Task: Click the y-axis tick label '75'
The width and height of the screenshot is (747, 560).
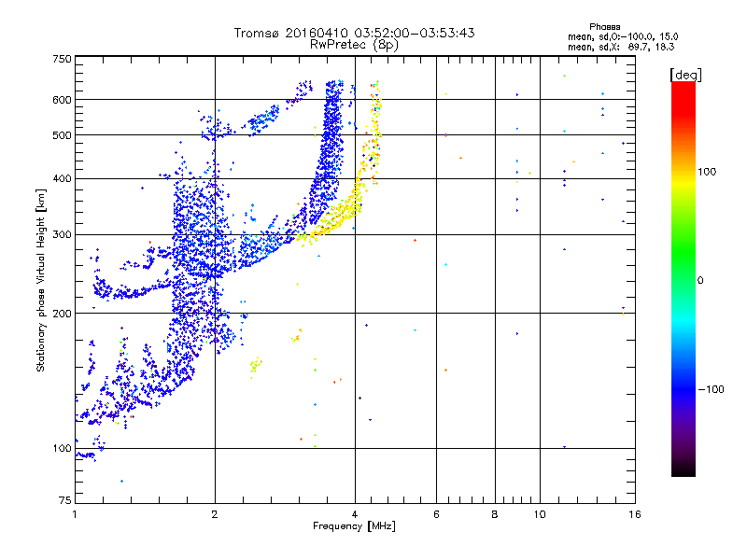Action: point(65,500)
